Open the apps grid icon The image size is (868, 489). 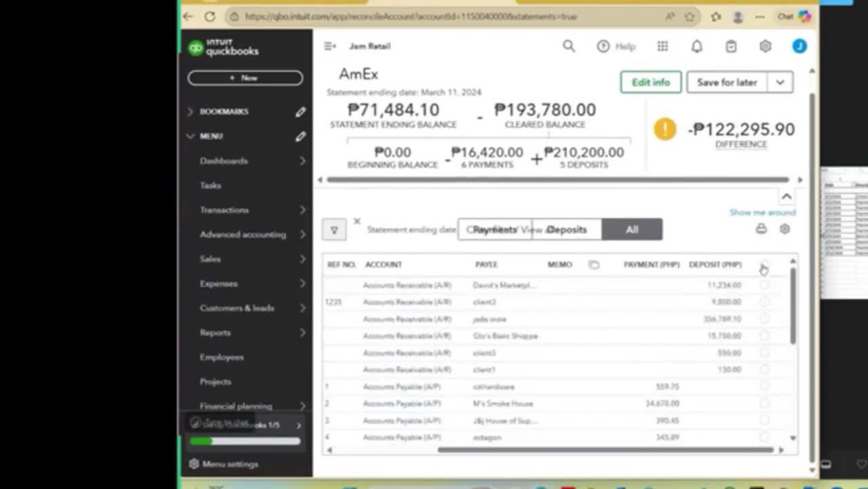[x=662, y=46]
